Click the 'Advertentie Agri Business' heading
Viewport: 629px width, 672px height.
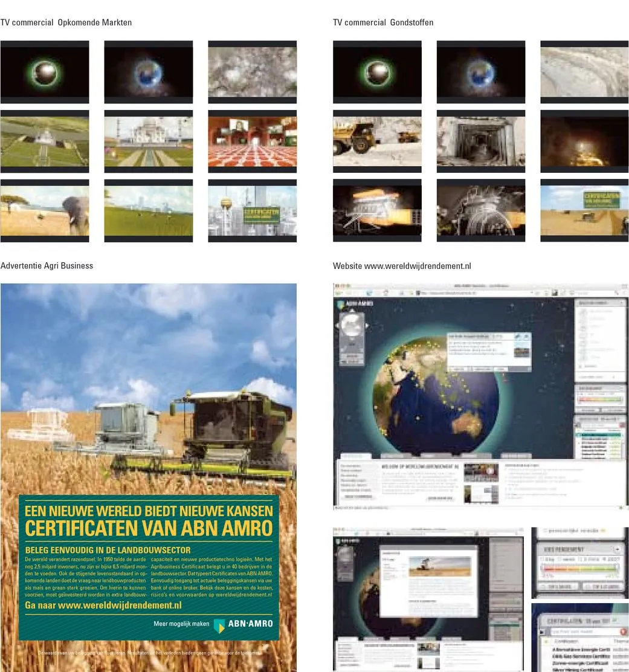(47, 266)
